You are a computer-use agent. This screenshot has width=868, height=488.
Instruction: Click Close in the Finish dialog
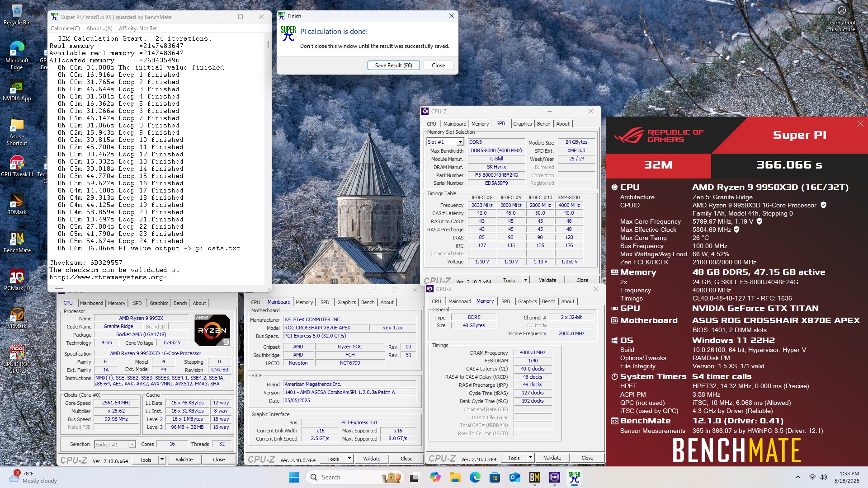(x=438, y=66)
